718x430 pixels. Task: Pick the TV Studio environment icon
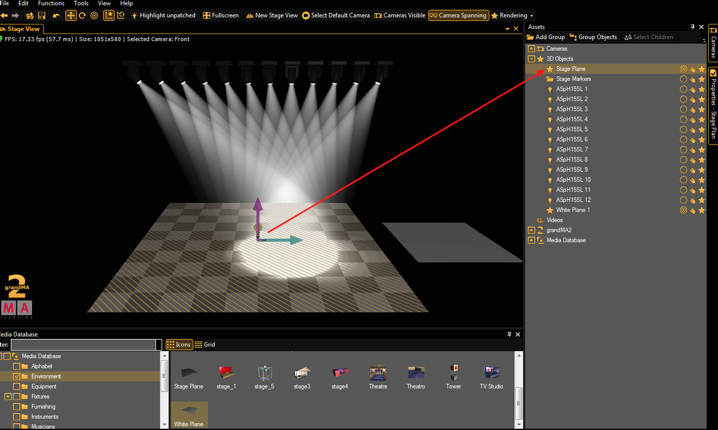click(x=491, y=376)
